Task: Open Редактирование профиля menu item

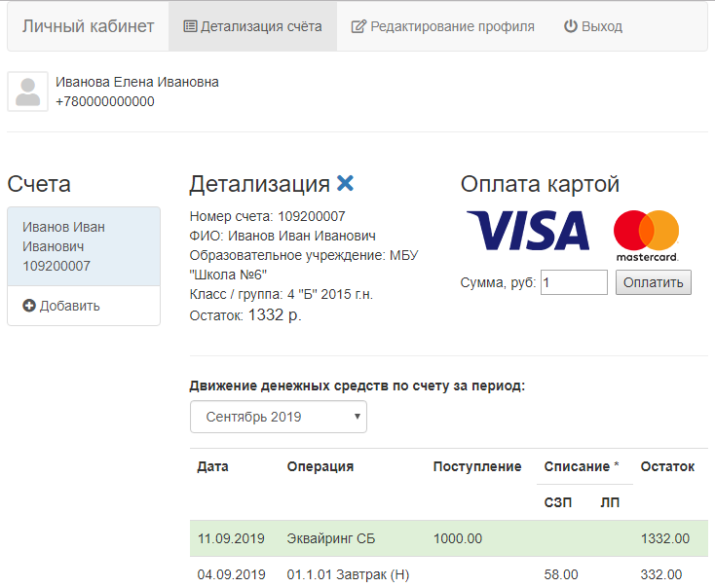Action: click(x=443, y=26)
